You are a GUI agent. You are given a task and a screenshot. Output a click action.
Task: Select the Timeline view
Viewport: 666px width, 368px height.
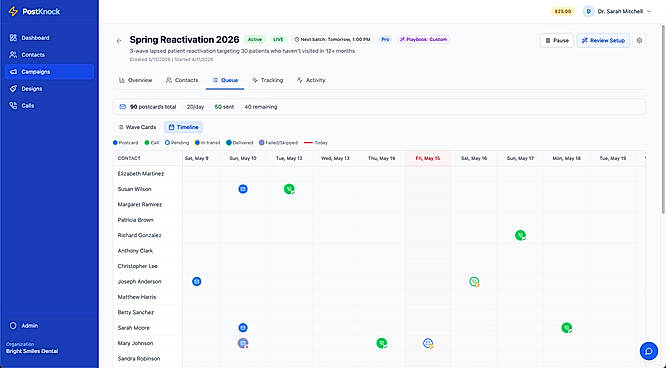183,127
